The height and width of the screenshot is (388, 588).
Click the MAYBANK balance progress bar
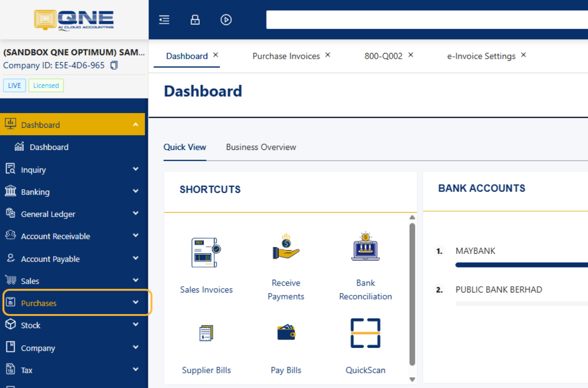coord(521,265)
